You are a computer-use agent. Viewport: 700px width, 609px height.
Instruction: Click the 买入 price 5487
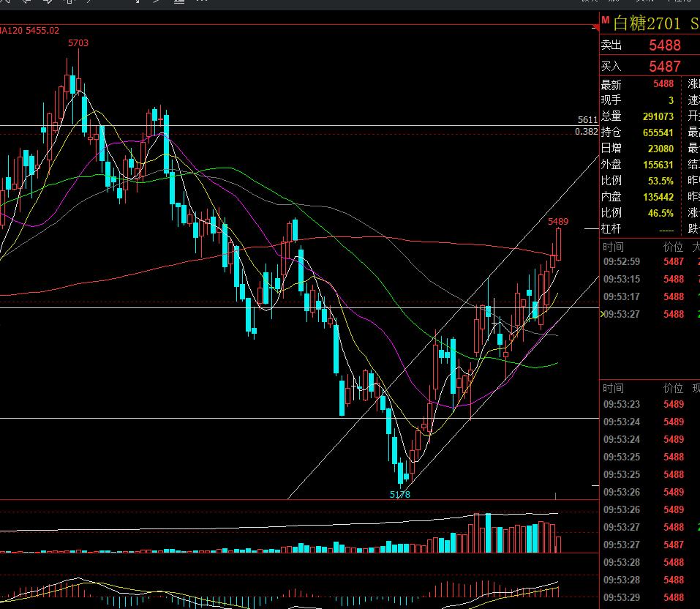click(x=665, y=67)
